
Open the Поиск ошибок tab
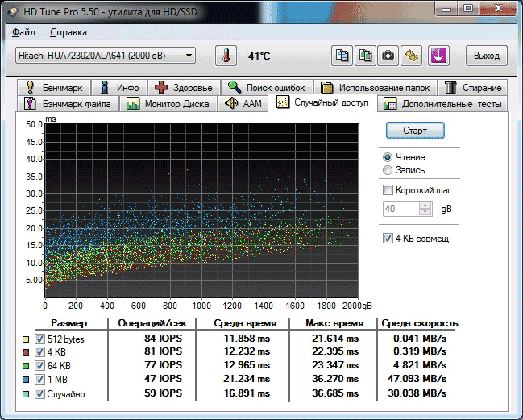click(x=267, y=88)
